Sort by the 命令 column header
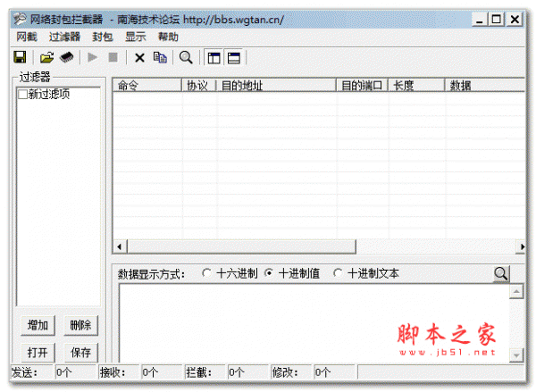Image resolution: width=536 pixels, height=392 pixels. (x=147, y=85)
